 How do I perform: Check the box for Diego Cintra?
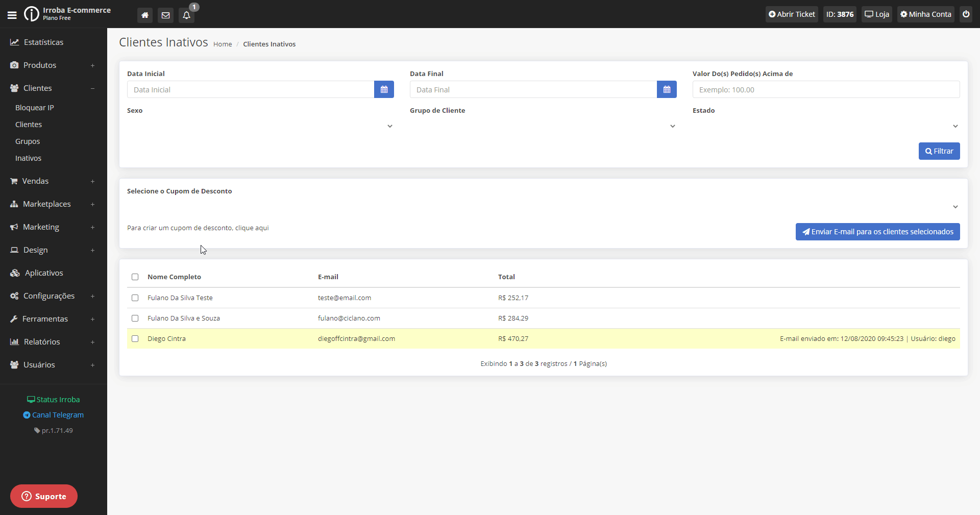(x=135, y=339)
